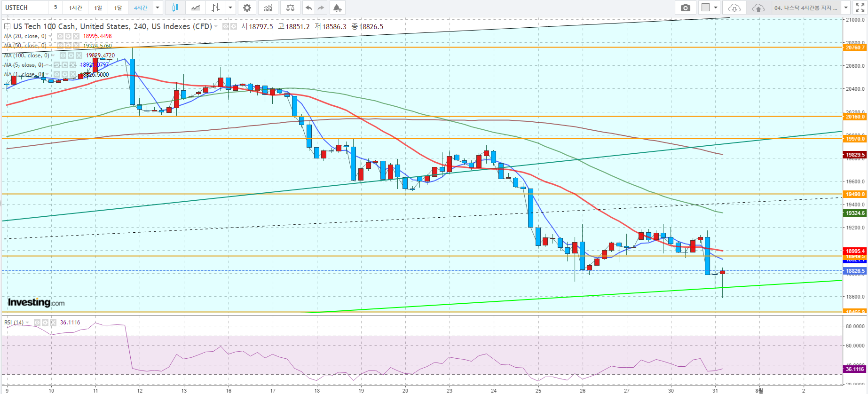Load chart layout from cloud

pyautogui.click(x=734, y=8)
